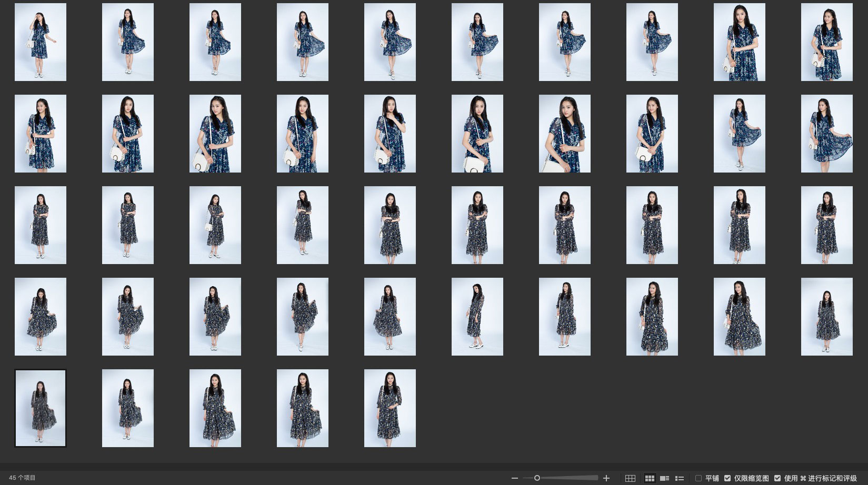This screenshot has width=868, height=485.
Task: Click the 45 个项目 item count label
Action: tap(22, 478)
